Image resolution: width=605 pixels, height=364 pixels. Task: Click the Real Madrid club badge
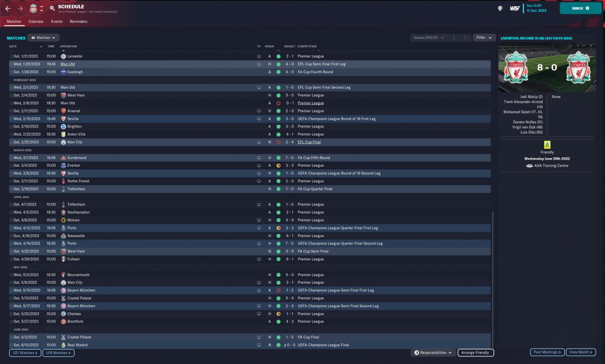63,345
